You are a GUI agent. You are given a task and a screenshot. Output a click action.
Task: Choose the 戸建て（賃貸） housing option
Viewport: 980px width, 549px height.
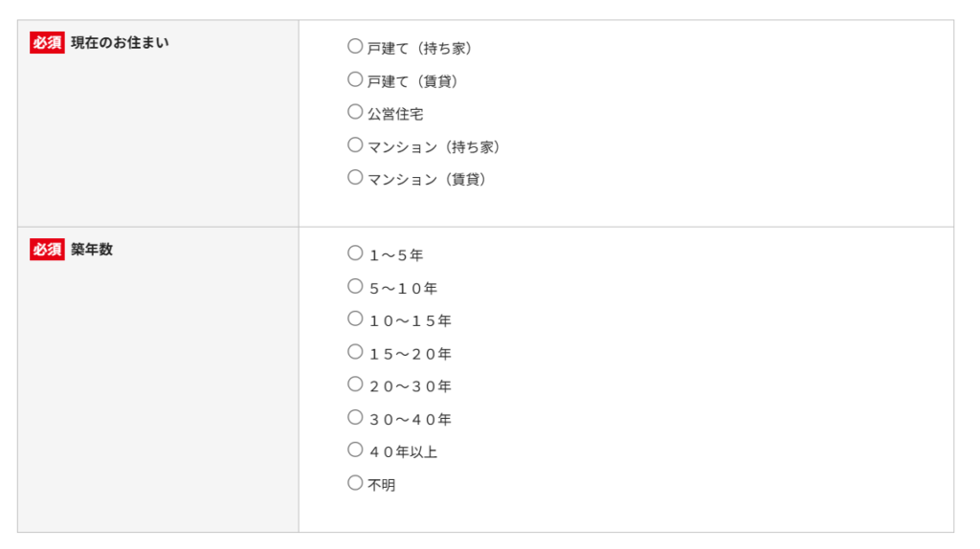(x=355, y=79)
